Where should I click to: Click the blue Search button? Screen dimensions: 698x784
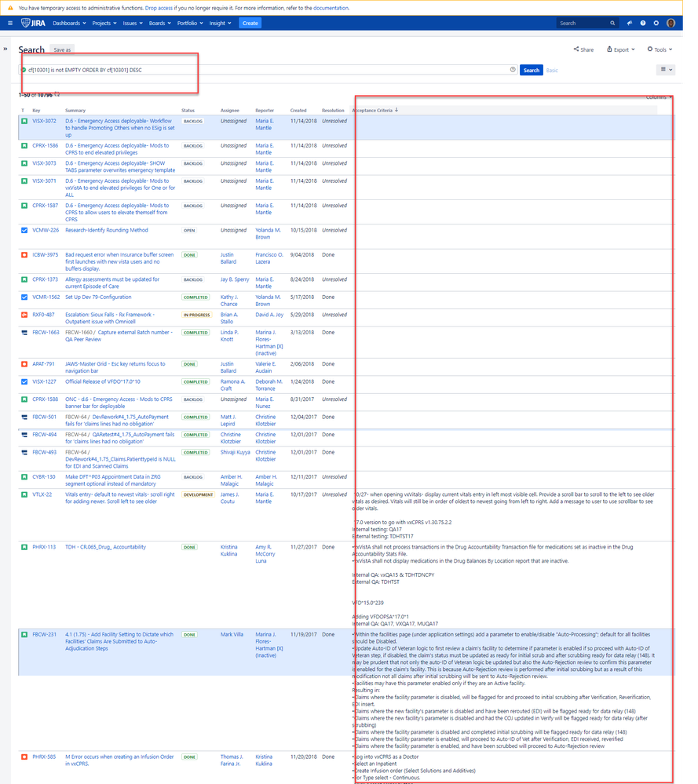point(532,70)
